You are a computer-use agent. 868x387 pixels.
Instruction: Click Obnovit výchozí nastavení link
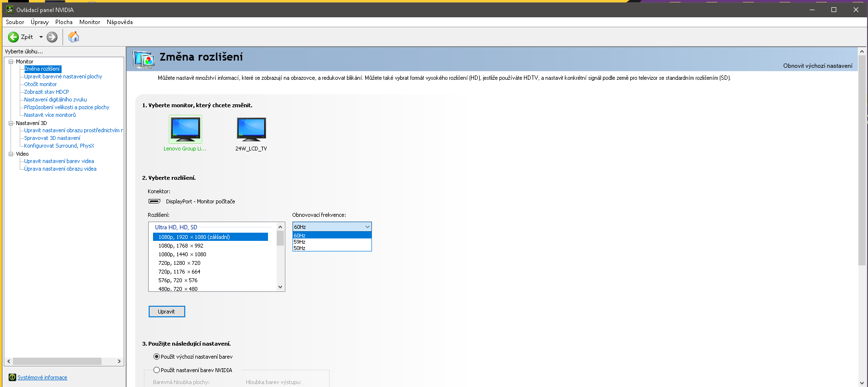click(x=817, y=66)
